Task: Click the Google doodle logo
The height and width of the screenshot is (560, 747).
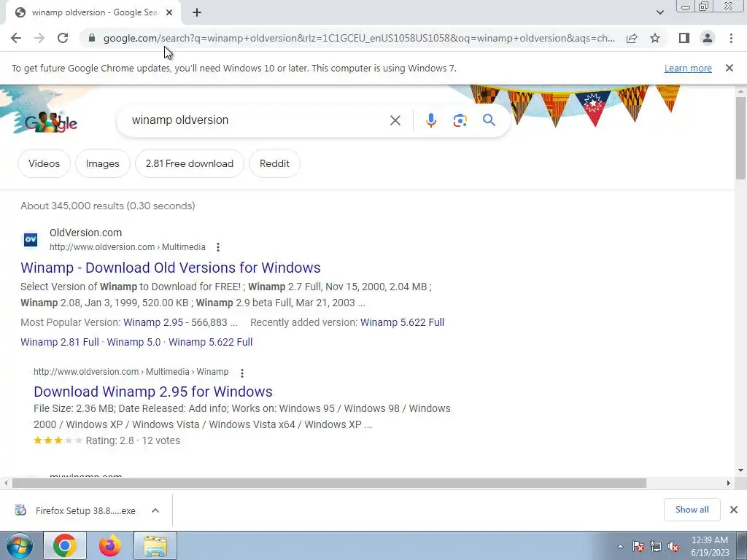Action: coord(50,122)
